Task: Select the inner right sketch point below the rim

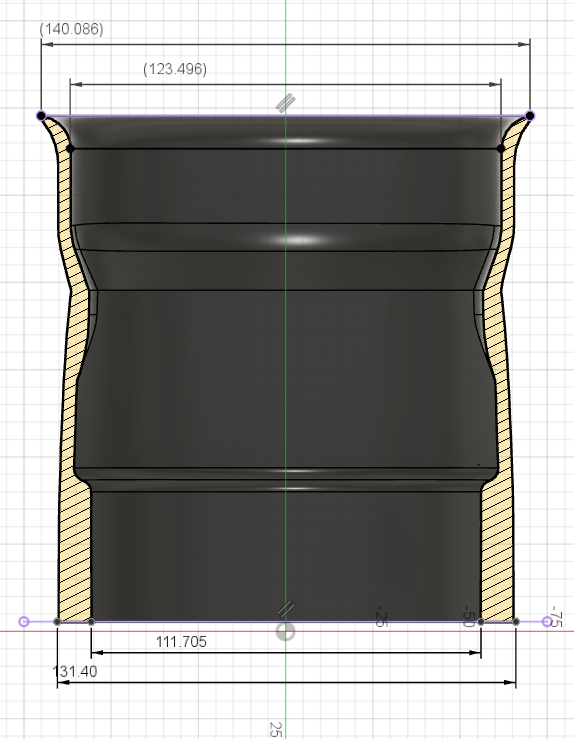Action: 500,148
